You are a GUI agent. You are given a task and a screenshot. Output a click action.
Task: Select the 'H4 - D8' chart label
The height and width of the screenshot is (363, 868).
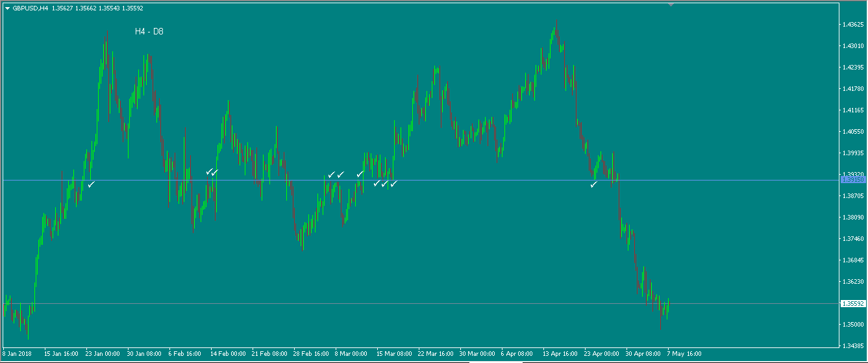pos(149,31)
